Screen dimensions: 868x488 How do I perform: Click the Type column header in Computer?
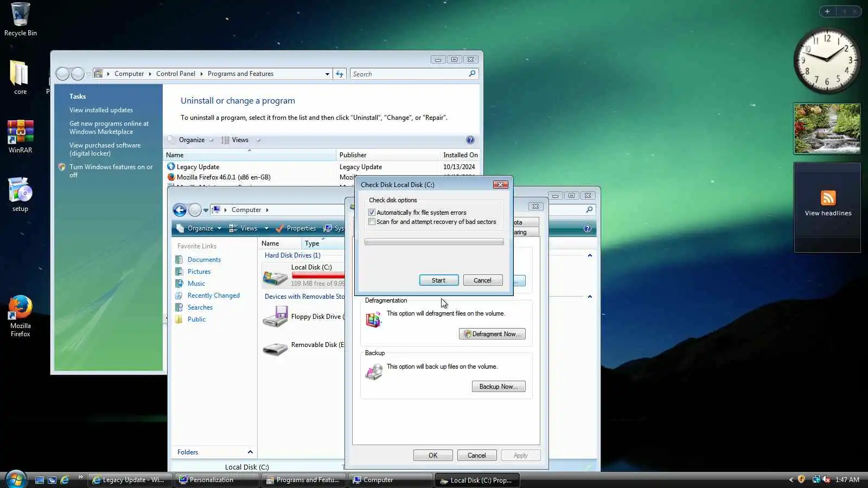pyautogui.click(x=323, y=243)
